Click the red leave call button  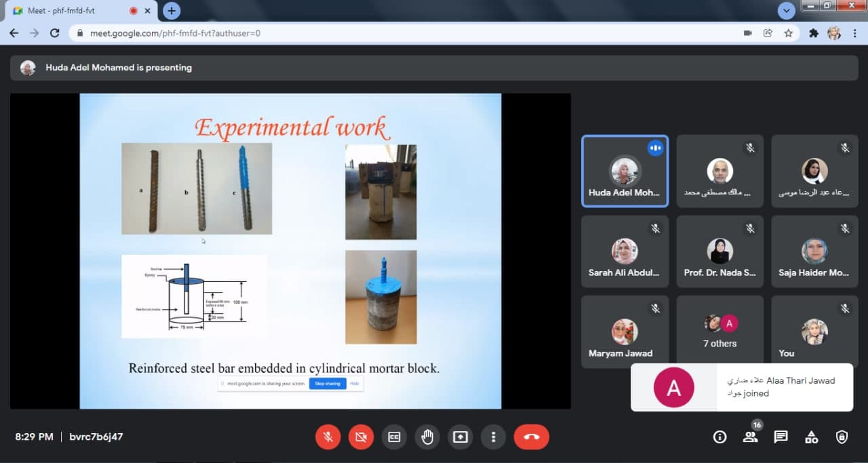click(x=531, y=437)
